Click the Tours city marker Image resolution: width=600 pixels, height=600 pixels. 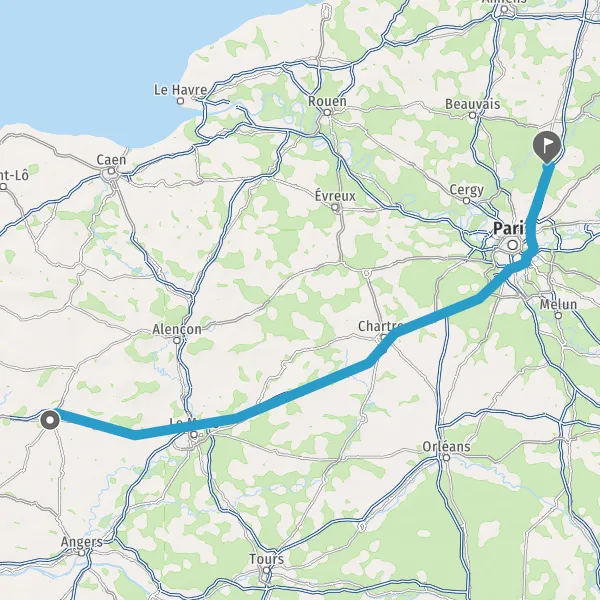click(x=266, y=570)
